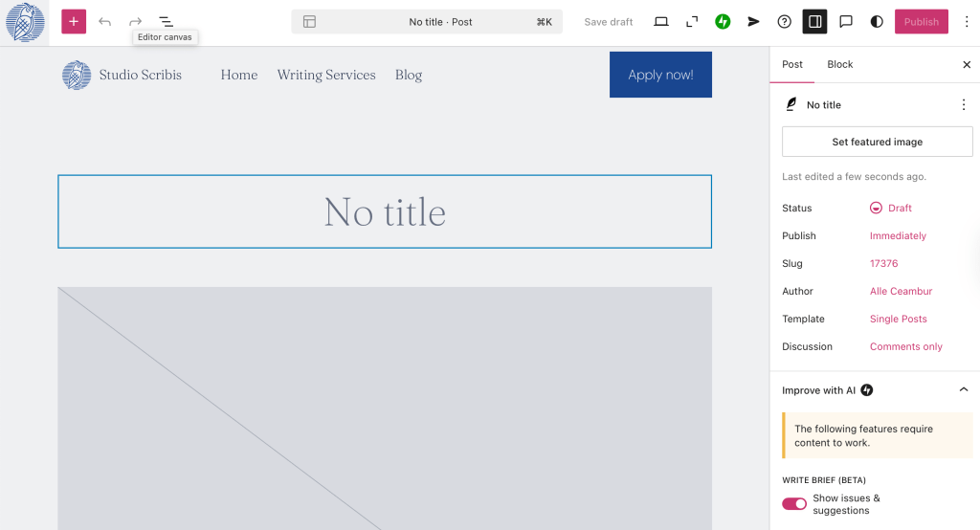Click the template layout icon in command bar
980x530 pixels.
tap(309, 22)
